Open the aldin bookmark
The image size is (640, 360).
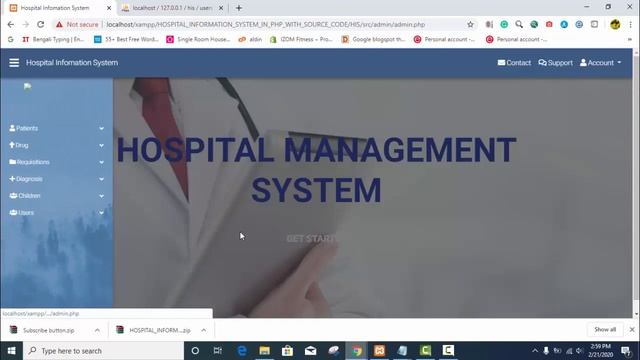point(250,40)
